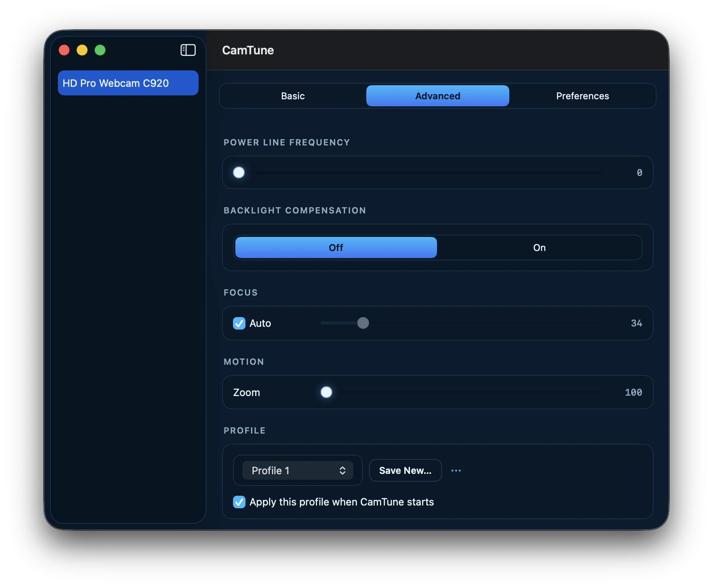Image resolution: width=713 pixels, height=588 pixels.
Task: Click the POWER LINE FREQUENCY heading
Action: [x=287, y=142]
